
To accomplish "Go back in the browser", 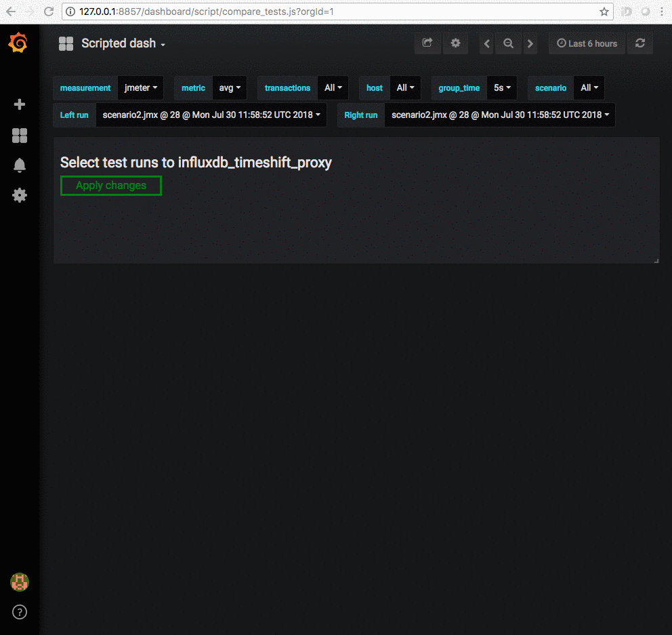I will pyautogui.click(x=11, y=12).
